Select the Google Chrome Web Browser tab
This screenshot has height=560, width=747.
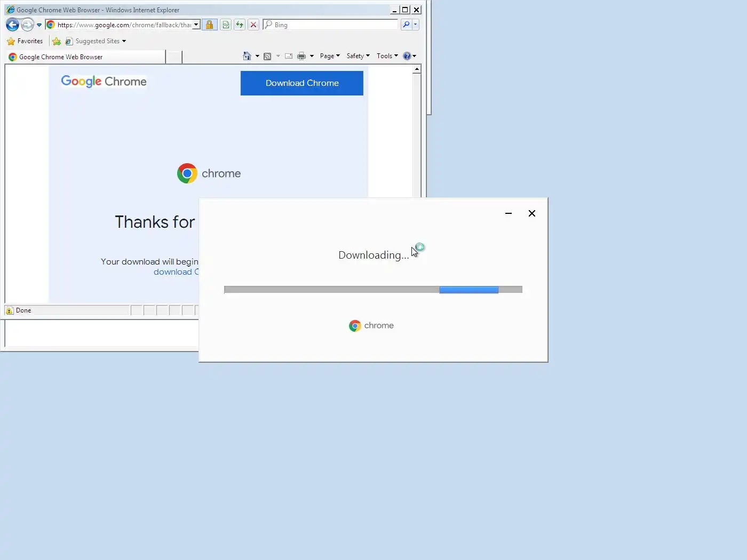(85, 57)
